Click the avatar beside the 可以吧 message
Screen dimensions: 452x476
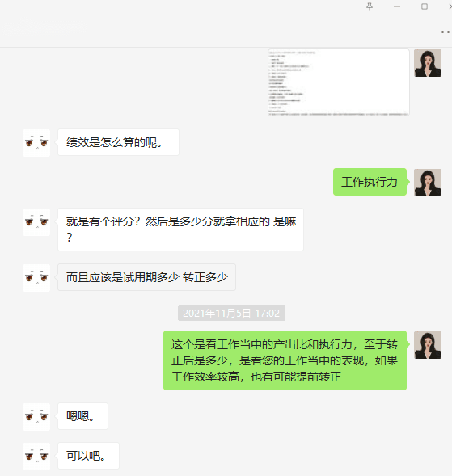coord(36,457)
